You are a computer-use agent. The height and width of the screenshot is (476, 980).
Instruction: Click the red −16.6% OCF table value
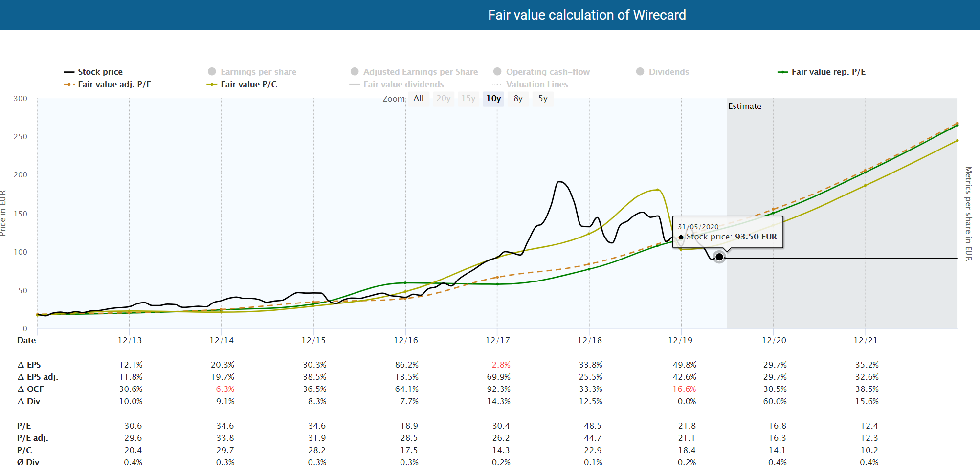(683, 389)
